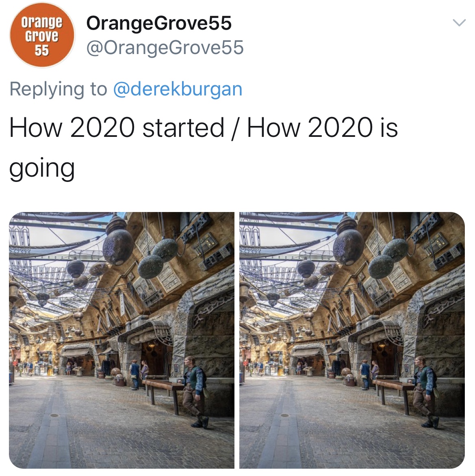Open the @derekburgan mention link

point(178,89)
